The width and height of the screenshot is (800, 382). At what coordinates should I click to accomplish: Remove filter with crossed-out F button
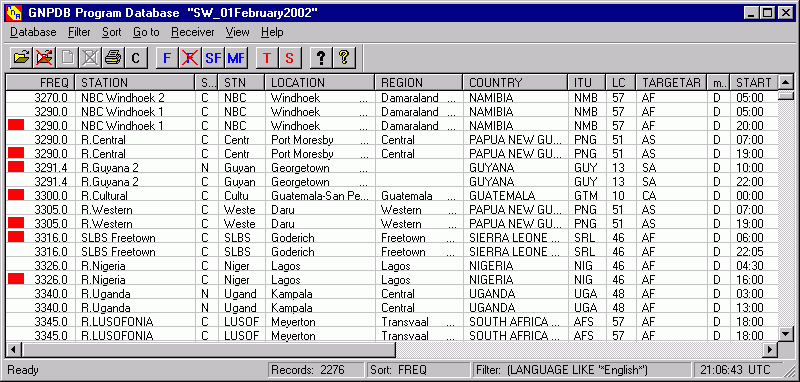190,58
